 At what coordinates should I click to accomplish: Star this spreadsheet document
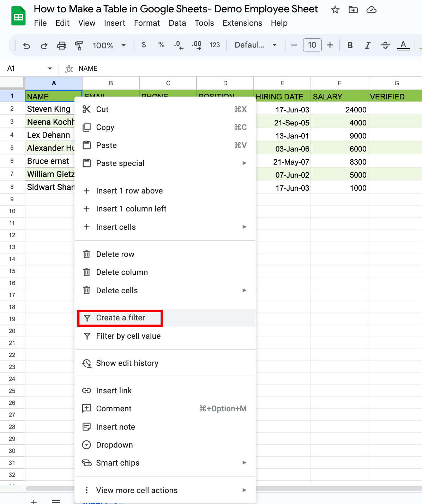[335, 10]
